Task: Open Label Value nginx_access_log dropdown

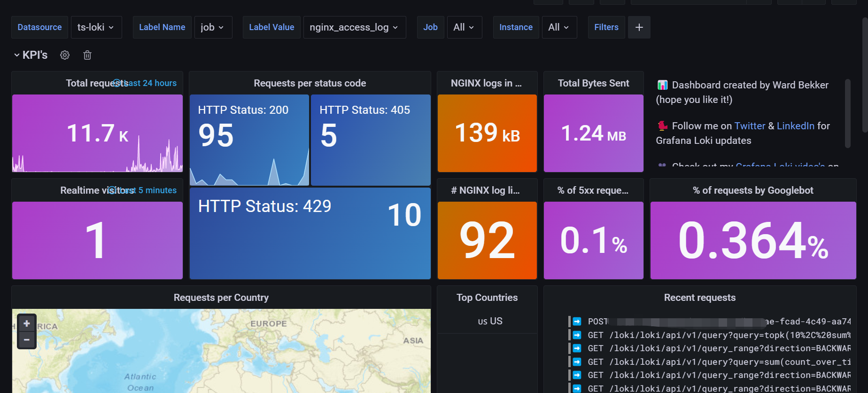Action: pos(355,27)
